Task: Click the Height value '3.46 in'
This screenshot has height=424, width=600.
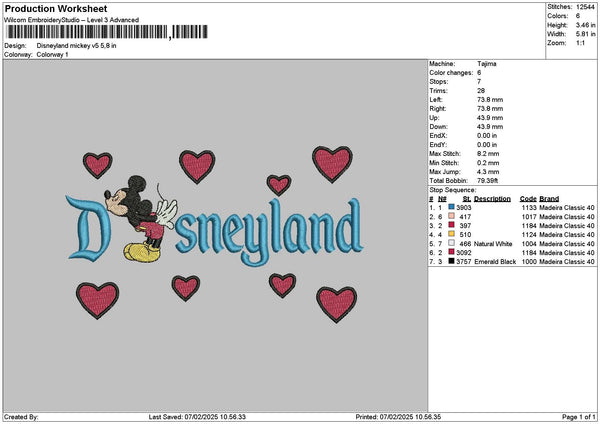Action: pos(585,25)
